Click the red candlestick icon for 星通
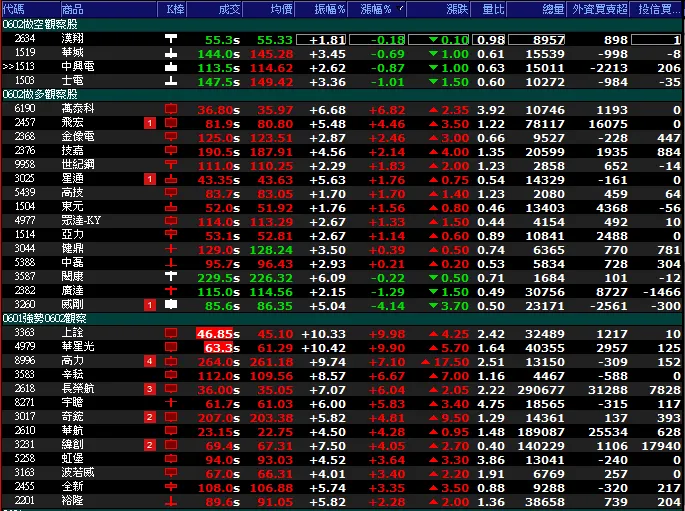 click(x=171, y=179)
